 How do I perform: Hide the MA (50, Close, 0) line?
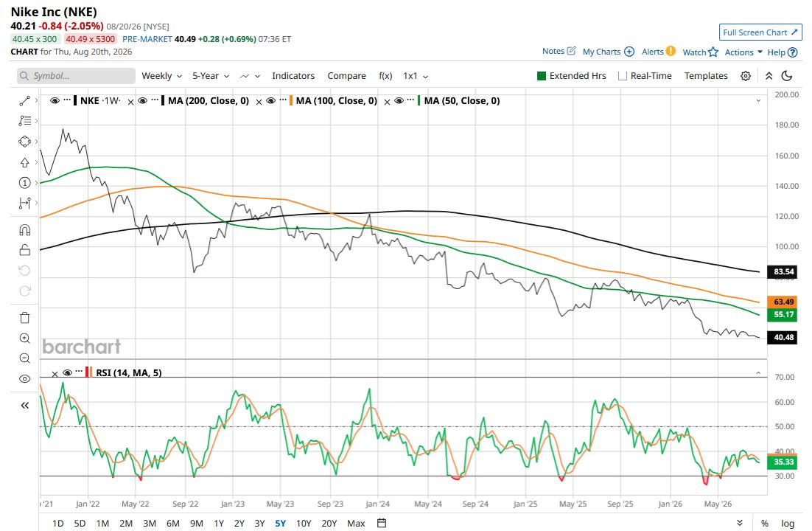tap(399, 100)
